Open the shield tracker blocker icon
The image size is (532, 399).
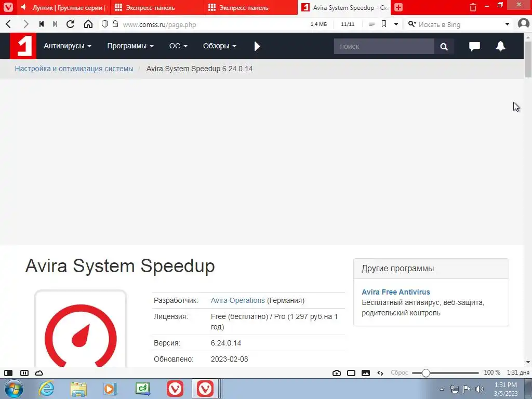pyautogui.click(x=105, y=24)
